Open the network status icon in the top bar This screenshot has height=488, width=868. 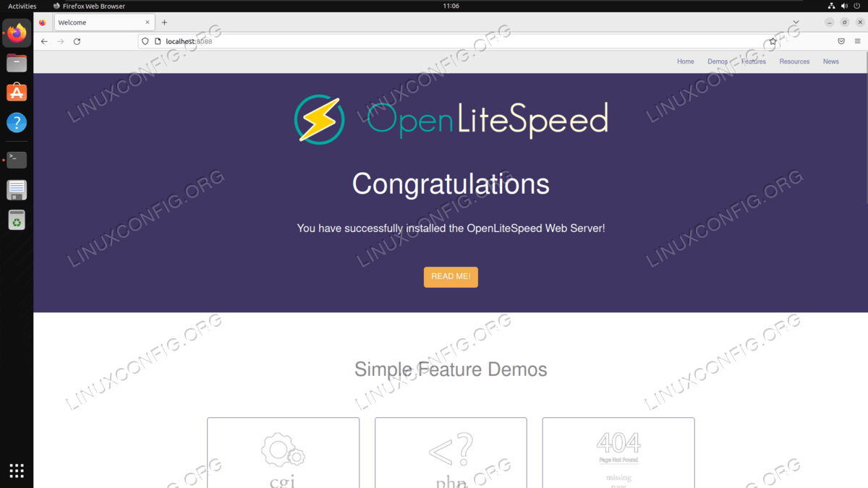[x=832, y=6]
